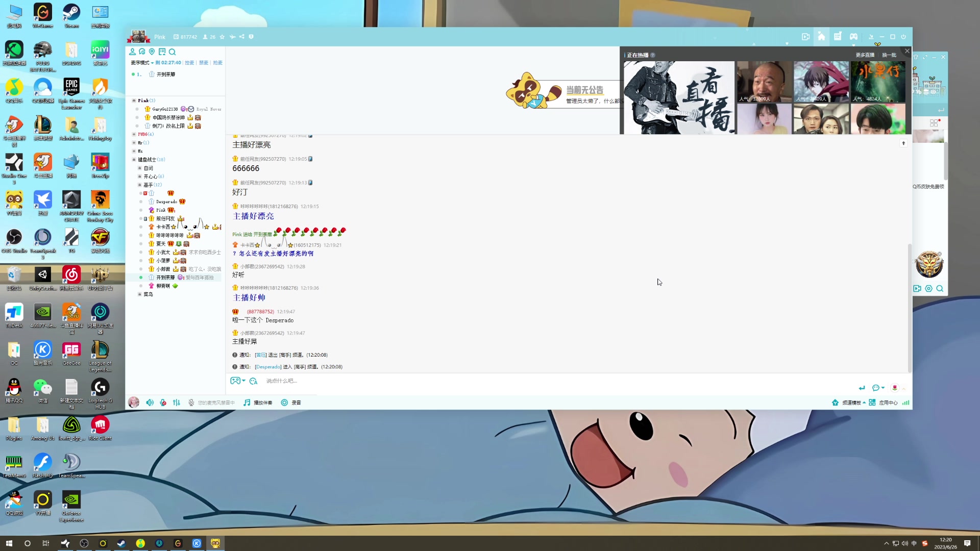Open 更多直播 more live streams

[865, 55]
